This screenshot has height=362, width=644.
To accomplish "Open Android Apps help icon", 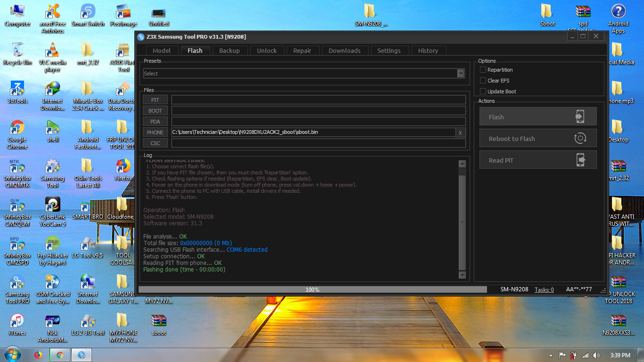I will tap(618, 19).
